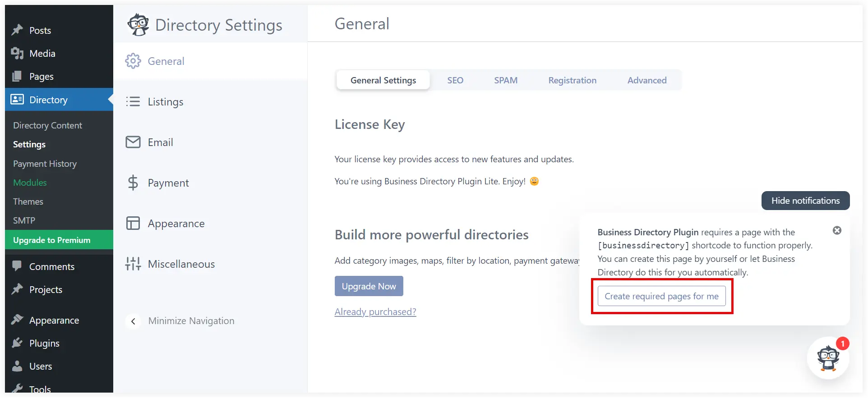Click the General gear icon
Viewport: 868px width, 398px height.
[x=133, y=61]
